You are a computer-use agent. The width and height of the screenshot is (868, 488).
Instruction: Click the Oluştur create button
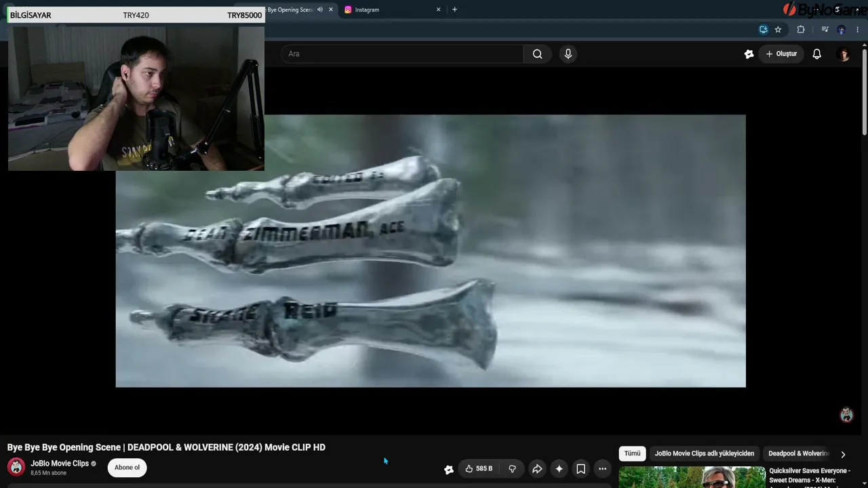pyautogui.click(x=781, y=54)
